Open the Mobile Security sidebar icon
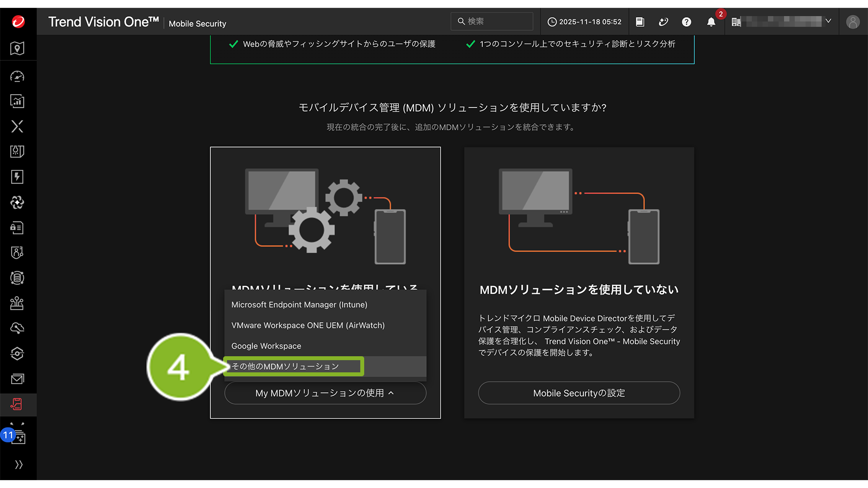 click(x=18, y=405)
